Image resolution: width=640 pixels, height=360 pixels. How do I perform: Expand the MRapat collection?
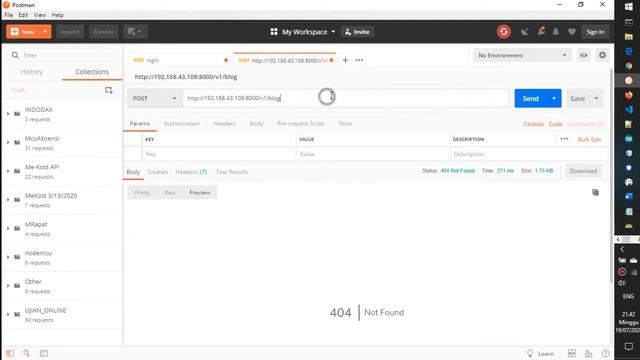pos(8,229)
